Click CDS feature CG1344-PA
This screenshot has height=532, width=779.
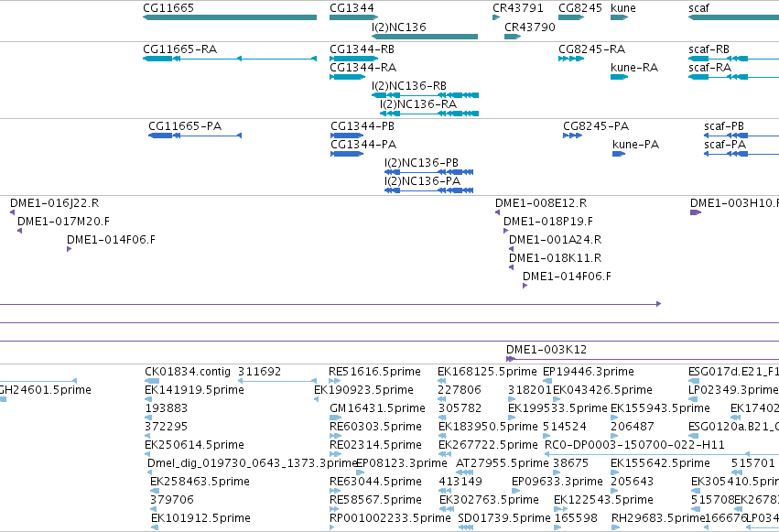coord(363,145)
